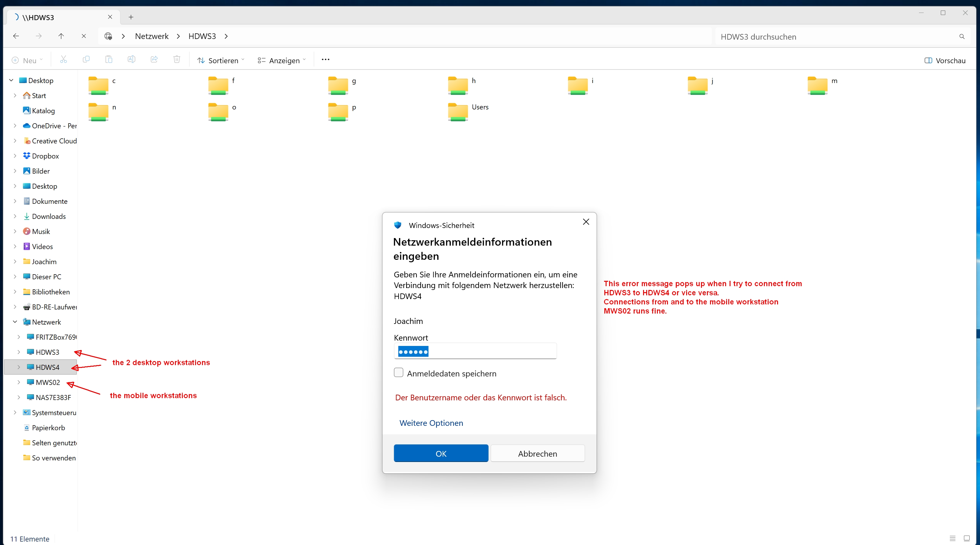Select the Copy icon
This screenshot has height=545, width=980.
pos(86,60)
